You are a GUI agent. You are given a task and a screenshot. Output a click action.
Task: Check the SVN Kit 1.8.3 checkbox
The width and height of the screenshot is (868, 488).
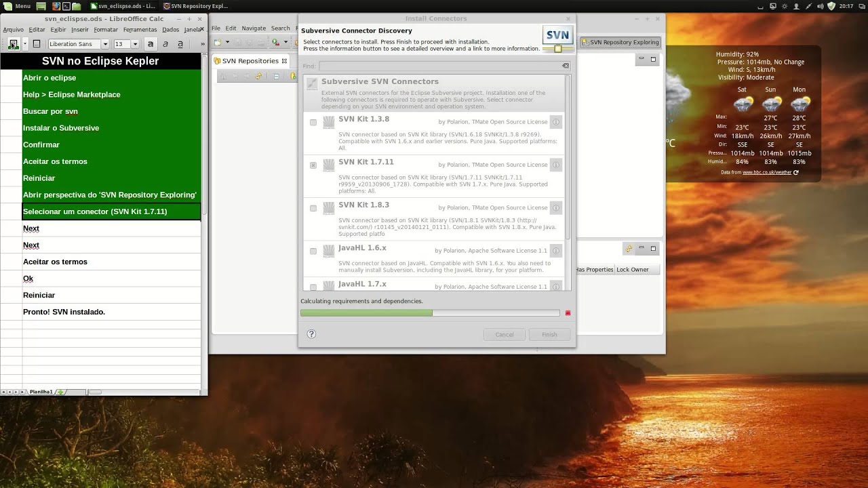point(313,208)
